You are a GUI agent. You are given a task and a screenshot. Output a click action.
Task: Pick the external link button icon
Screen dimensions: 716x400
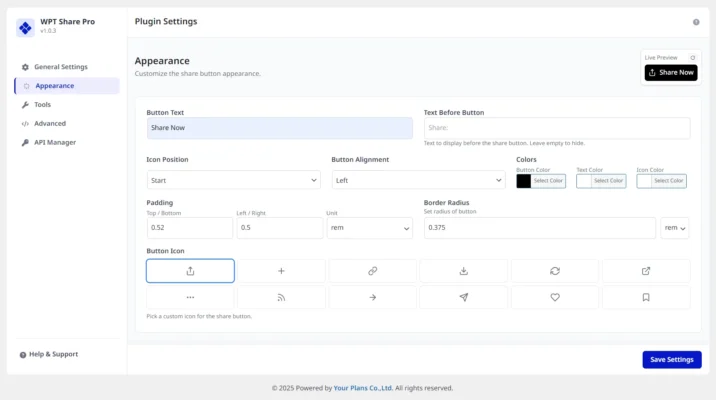646,271
